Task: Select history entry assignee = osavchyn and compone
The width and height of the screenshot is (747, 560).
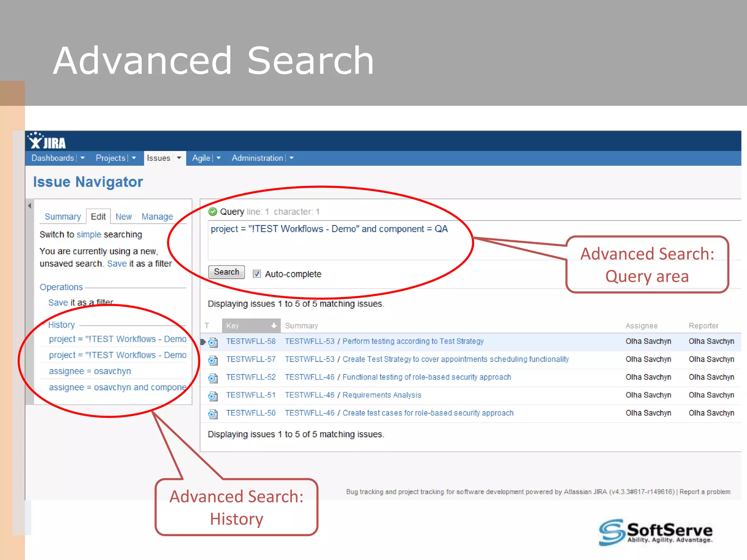Action: 117,387
